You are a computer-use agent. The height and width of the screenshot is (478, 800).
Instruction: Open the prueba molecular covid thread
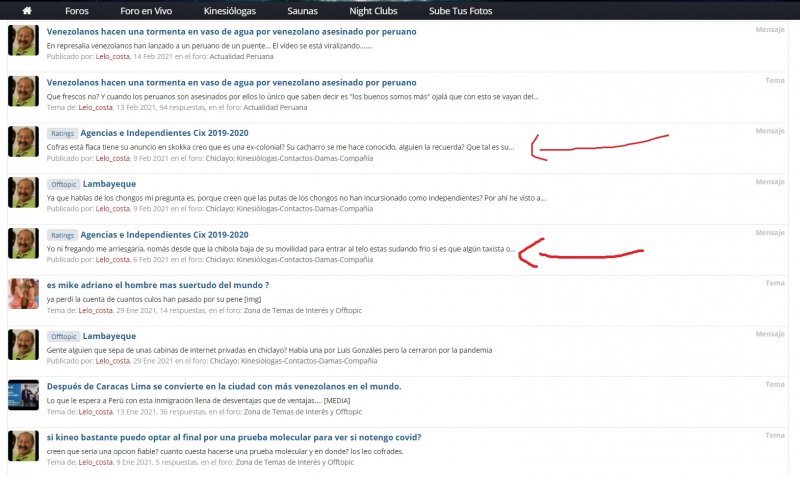[x=234, y=437]
